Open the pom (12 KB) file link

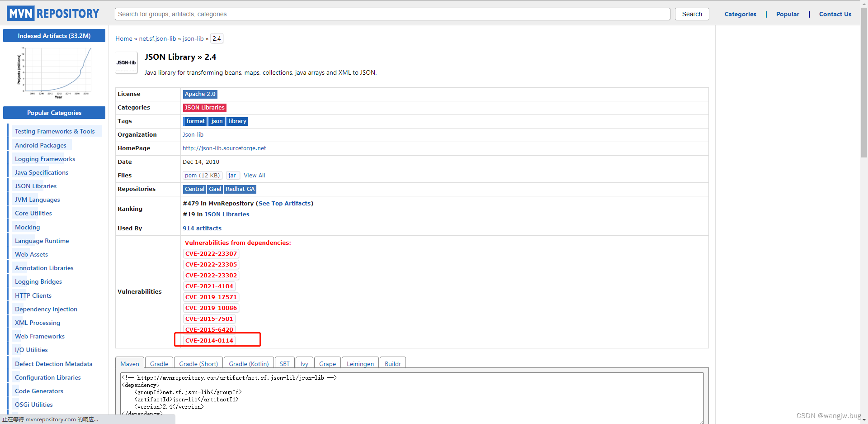pyautogui.click(x=202, y=176)
